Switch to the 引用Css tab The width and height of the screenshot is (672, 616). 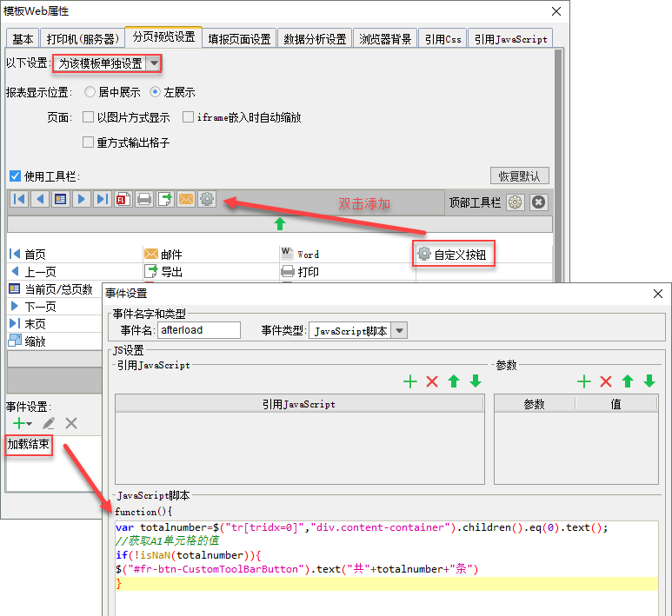(x=443, y=39)
